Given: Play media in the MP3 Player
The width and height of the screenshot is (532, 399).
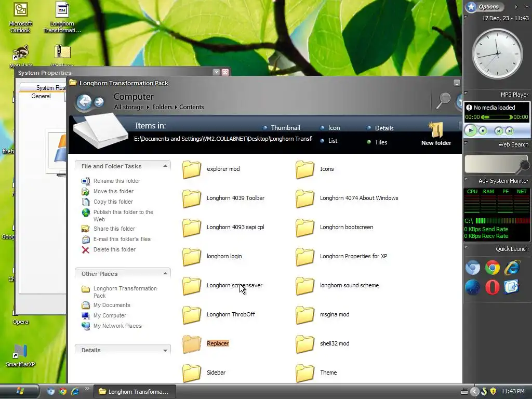Looking at the screenshot, I should [x=471, y=130].
